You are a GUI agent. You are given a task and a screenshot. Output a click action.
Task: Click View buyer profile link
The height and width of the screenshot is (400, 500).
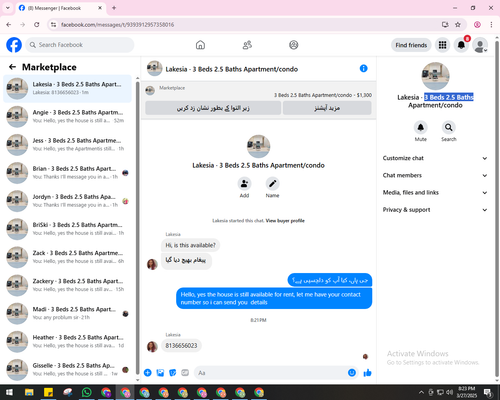285,221
